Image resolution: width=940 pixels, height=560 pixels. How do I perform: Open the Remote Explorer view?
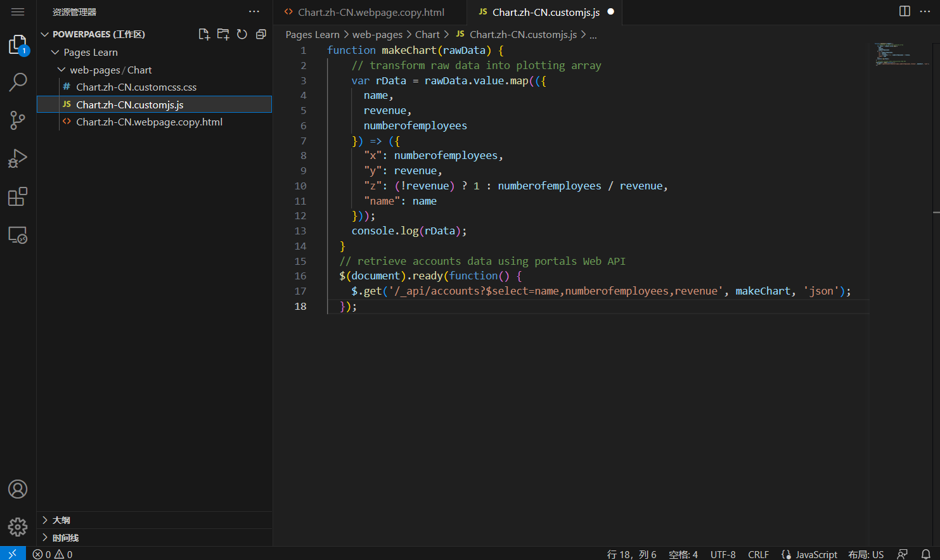tap(18, 235)
